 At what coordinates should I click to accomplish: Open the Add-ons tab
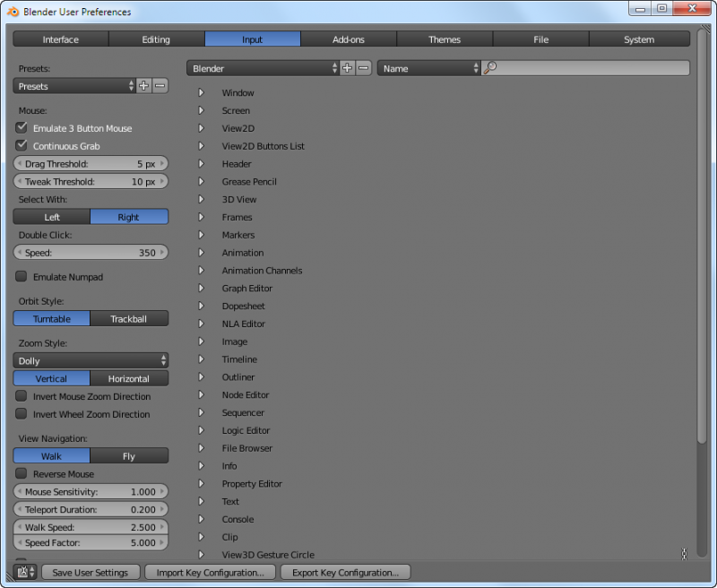pyautogui.click(x=349, y=39)
